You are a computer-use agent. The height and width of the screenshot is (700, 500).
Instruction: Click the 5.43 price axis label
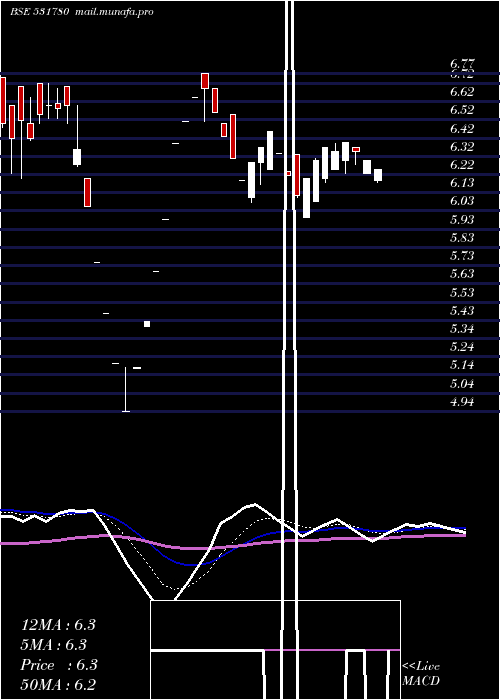tap(462, 310)
